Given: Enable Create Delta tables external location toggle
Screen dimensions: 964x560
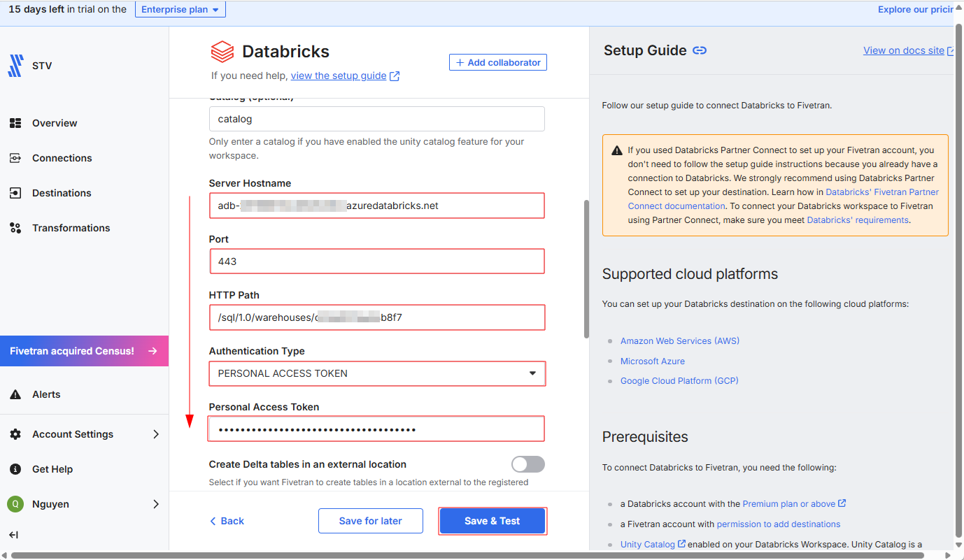Looking at the screenshot, I should pyautogui.click(x=527, y=464).
